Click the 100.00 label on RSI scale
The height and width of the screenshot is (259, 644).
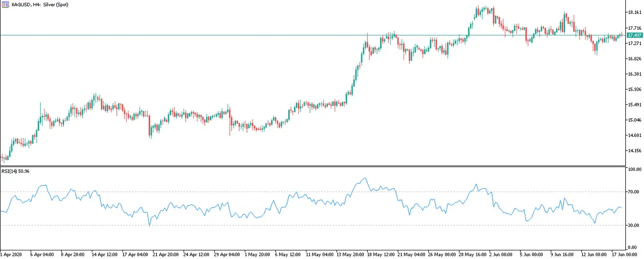(634, 170)
